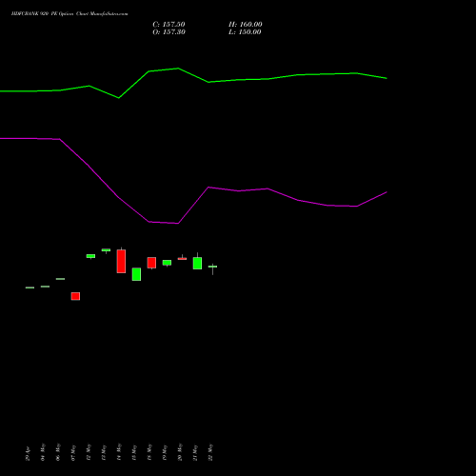The height and width of the screenshot is (476, 476).
Task: Click the high value H: 160.00
Action: pyautogui.click(x=246, y=25)
